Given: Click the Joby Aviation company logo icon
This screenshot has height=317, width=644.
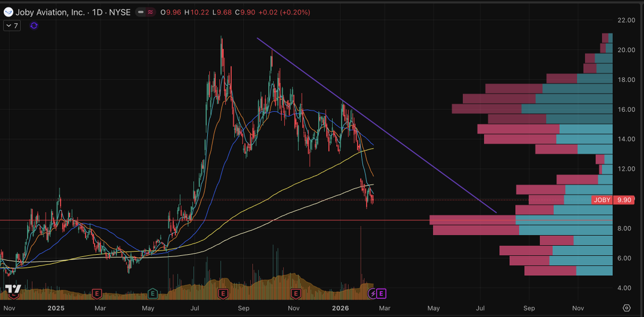Looking at the screenshot, I should (8, 12).
